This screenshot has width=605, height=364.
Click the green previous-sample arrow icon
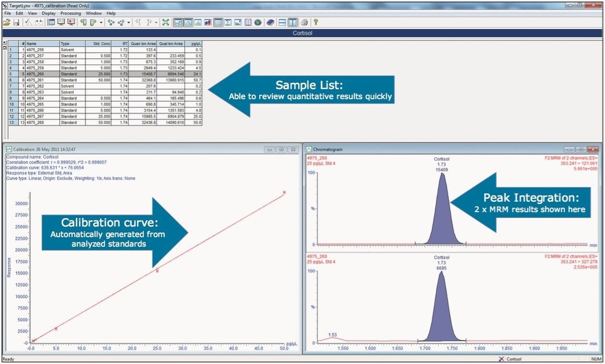[x=83, y=23]
